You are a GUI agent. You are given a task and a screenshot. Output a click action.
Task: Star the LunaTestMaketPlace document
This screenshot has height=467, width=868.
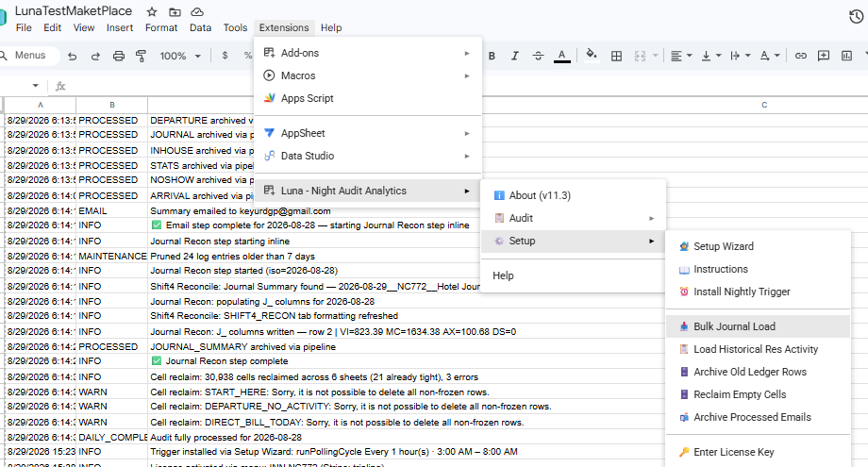click(152, 11)
